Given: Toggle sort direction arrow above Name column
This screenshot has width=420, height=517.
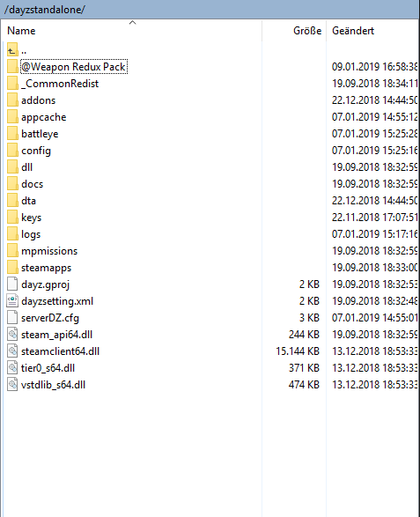Looking at the screenshot, I should pyautogui.click(x=133, y=22).
